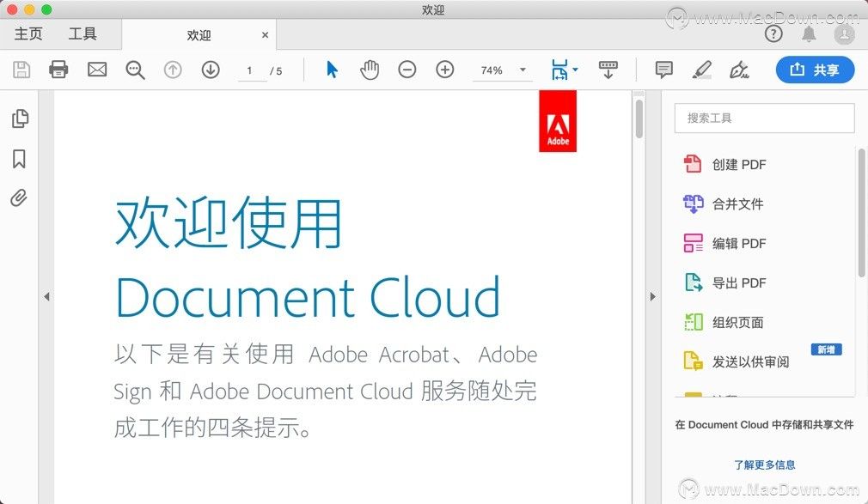Print the document with printer icon
The image size is (868, 504).
pos(58,70)
